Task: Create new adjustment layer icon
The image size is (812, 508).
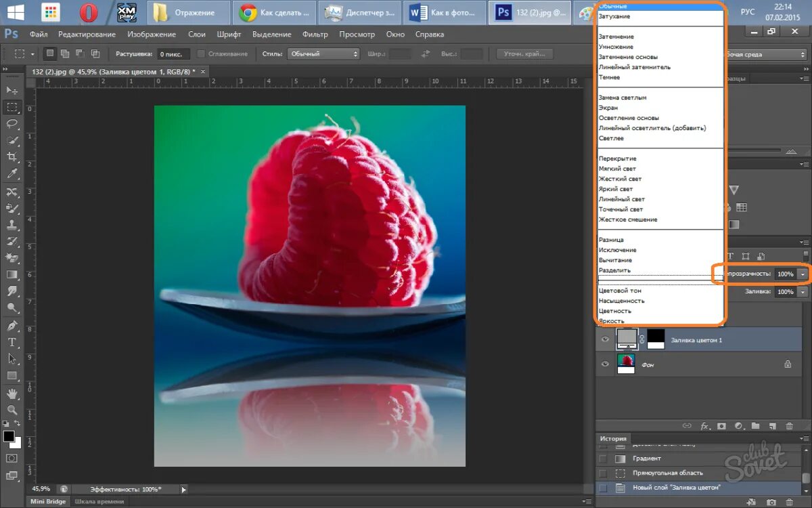Action: click(738, 426)
